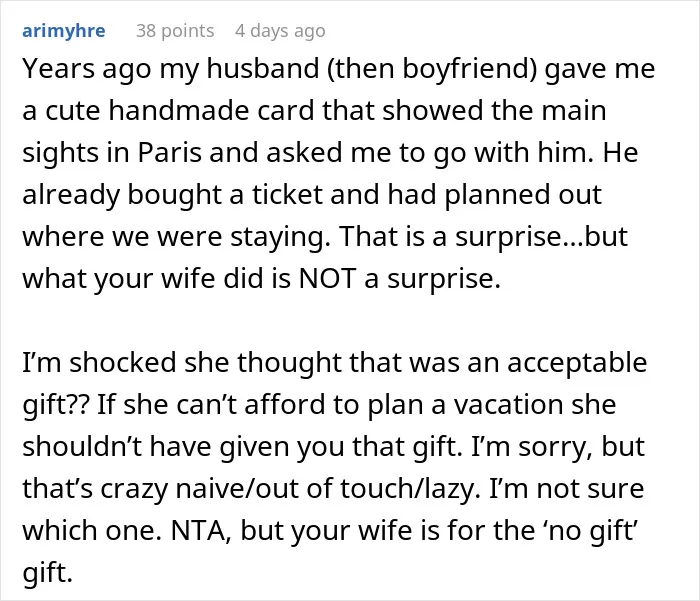Open arimyhre's user profile link
The width and height of the screenshot is (700, 601).
pos(64,31)
